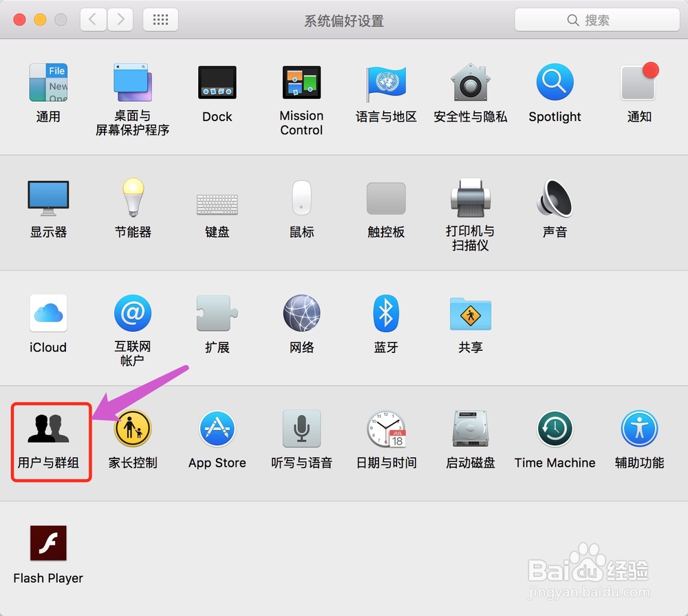Open the Flash Player preference pane

[48, 542]
